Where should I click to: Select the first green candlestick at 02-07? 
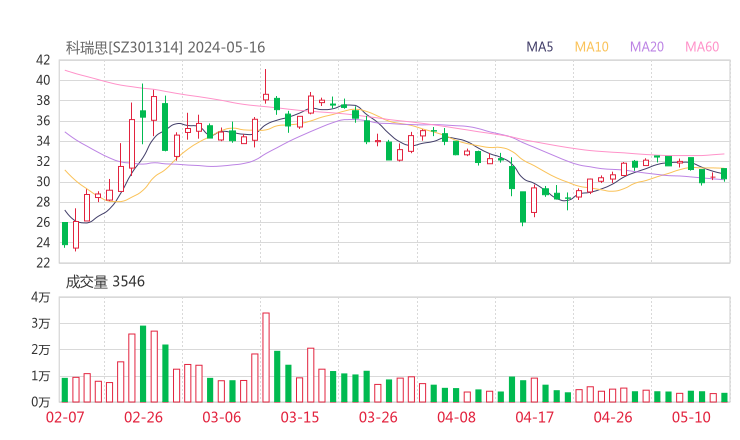tap(65, 234)
